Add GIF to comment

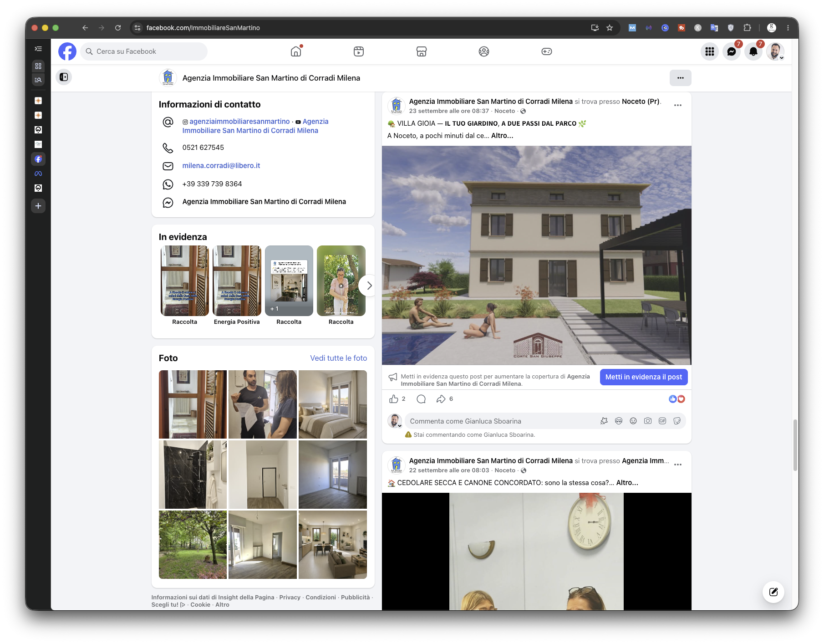[662, 421]
